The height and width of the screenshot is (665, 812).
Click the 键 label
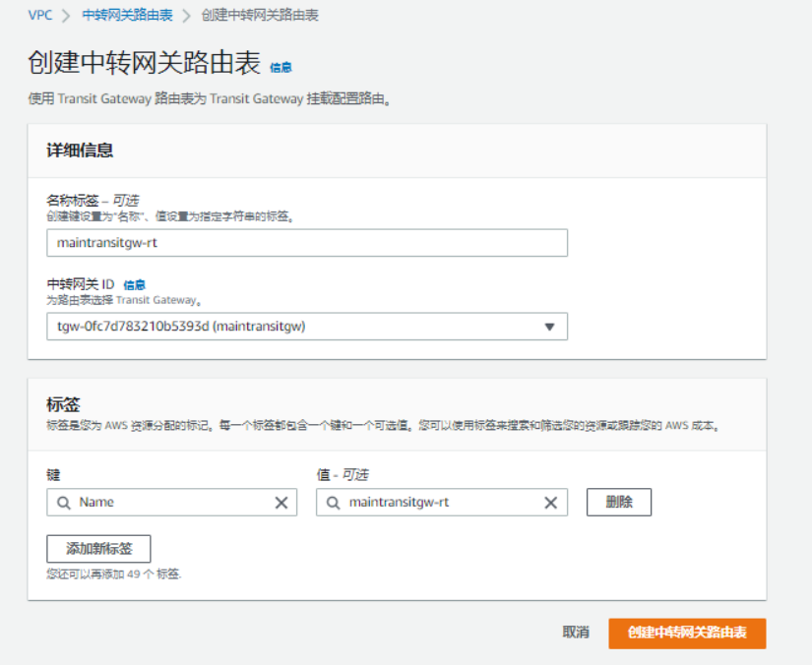(x=53, y=474)
